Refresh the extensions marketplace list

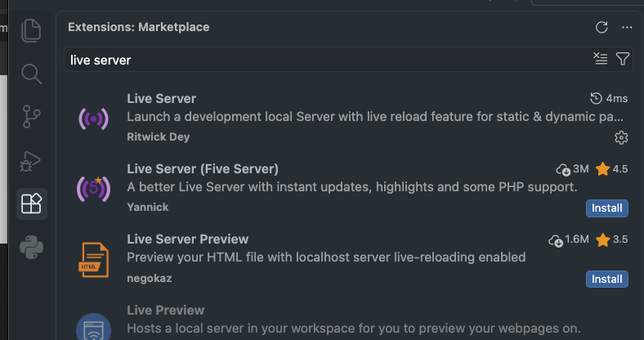coord(602,28)
